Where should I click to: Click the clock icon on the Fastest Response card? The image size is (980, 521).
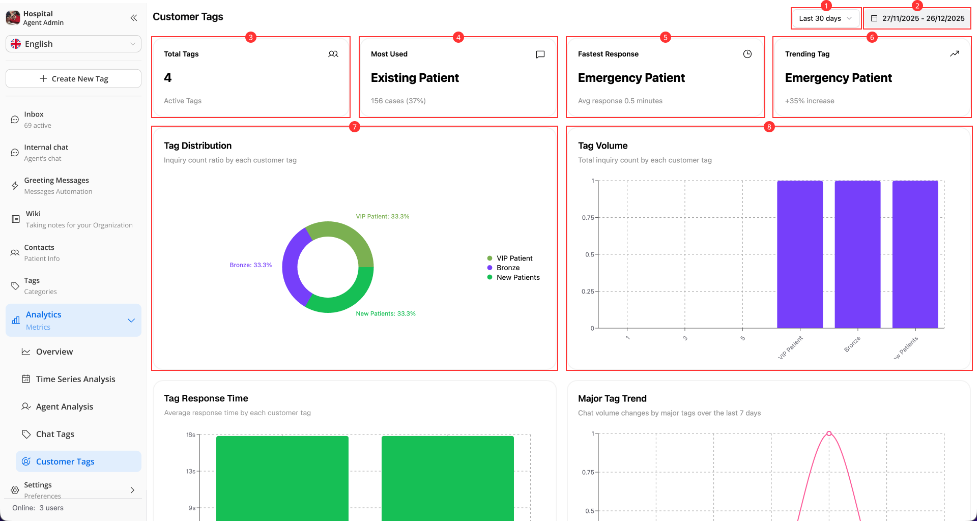click(x=747, y=53)
